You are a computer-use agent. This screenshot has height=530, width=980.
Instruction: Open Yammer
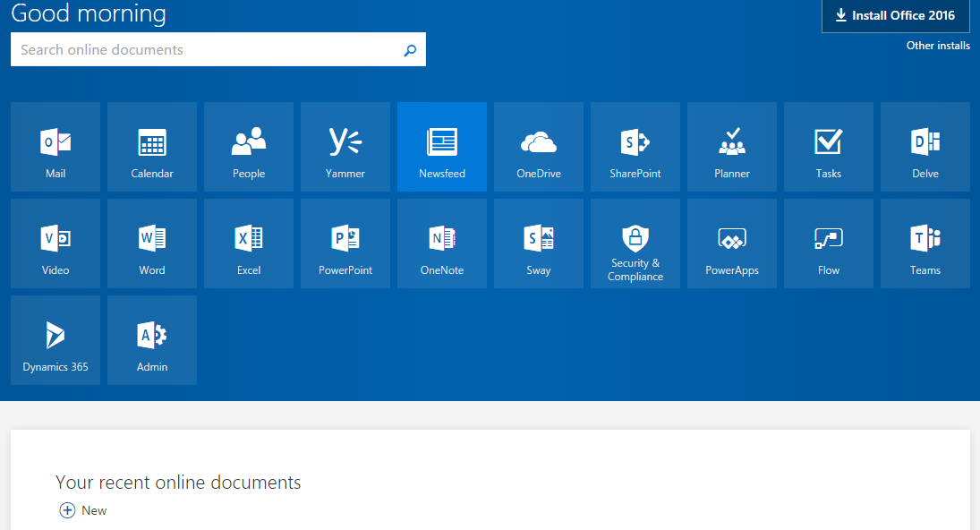coord(345,147)
